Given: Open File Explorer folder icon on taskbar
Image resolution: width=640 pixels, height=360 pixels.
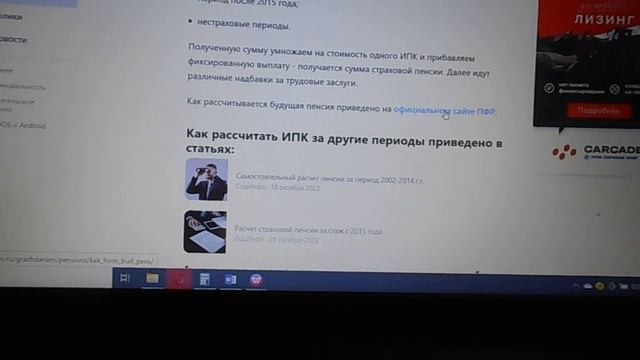Looking at the screenshot, I should pyautogui.click(x=152, y=278).
